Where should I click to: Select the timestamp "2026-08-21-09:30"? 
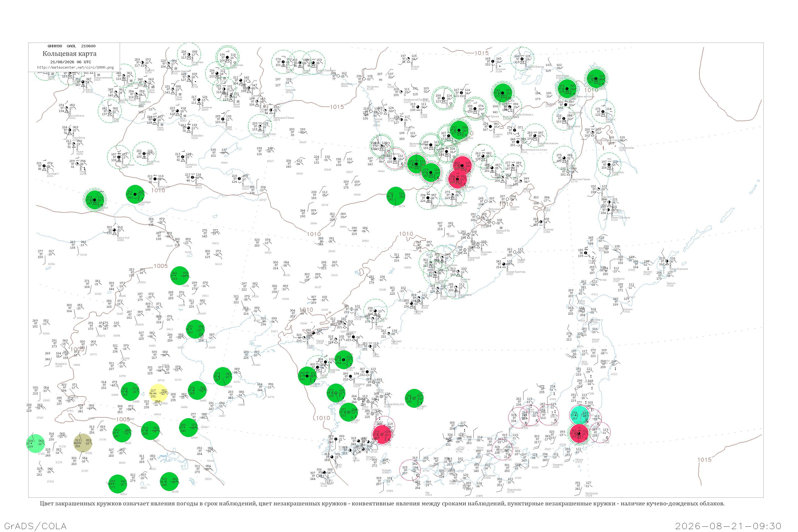click(x=729, y=526)
